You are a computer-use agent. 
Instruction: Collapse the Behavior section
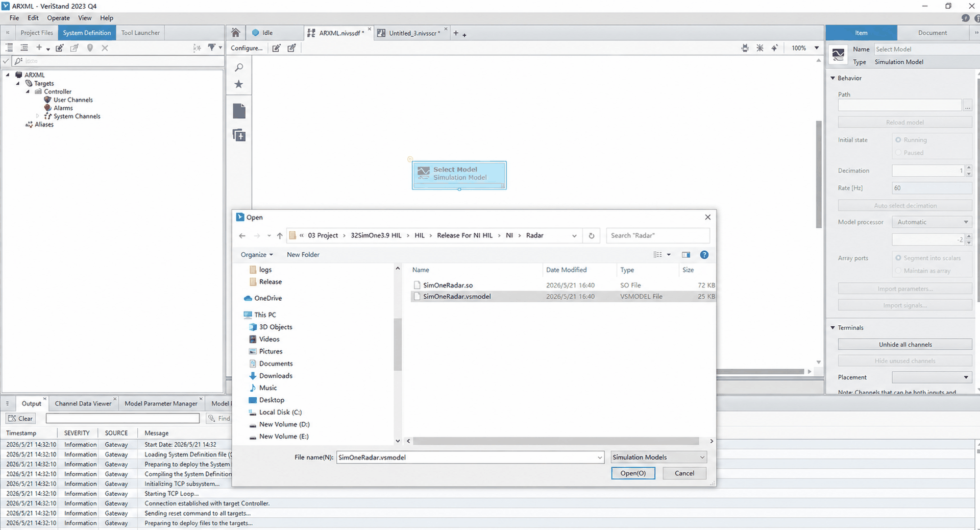click(833, 78)
